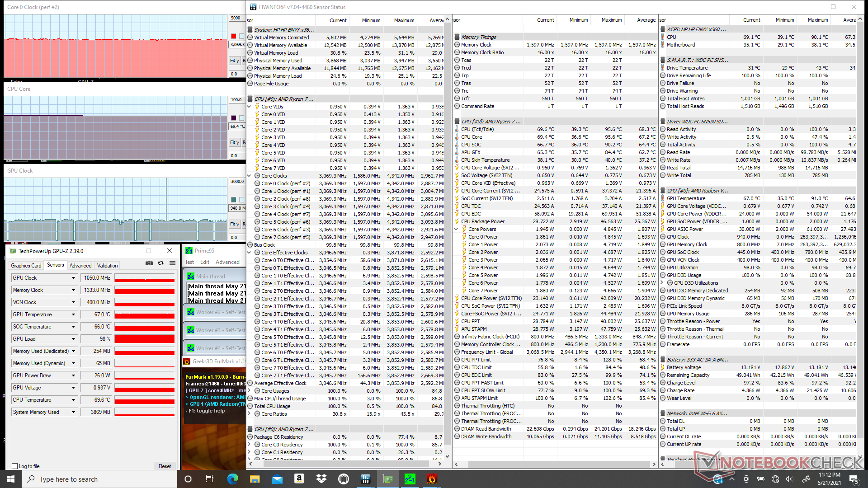
Task: Collapse the Core Powers tree group
Action: click(x=456, y=229)
